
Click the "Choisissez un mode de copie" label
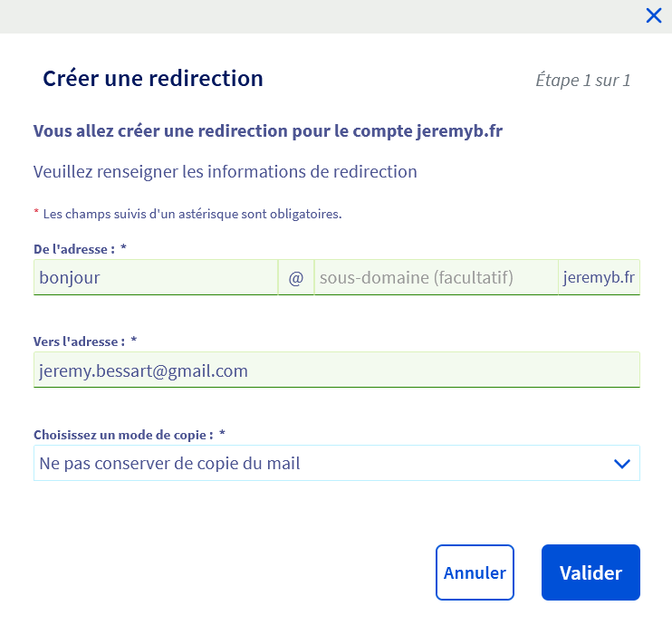123,435
